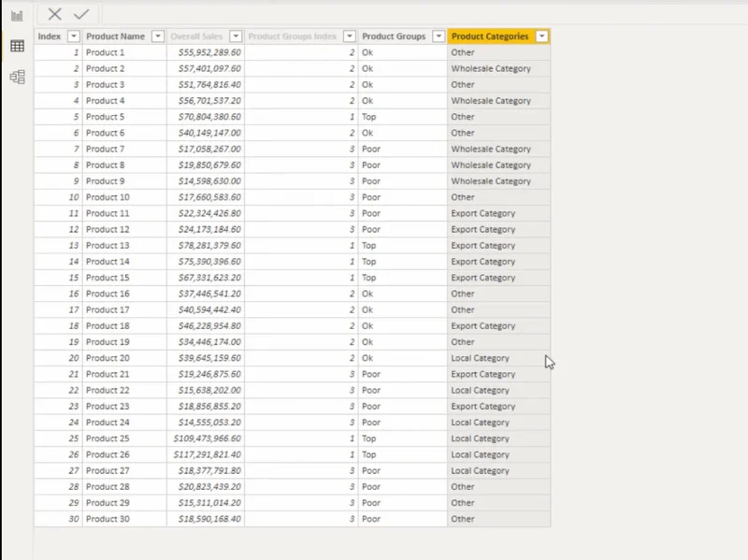Open Overall Sales column filter dropdown
The width and height of the screenshot is (748, 560).
(236, 36)
